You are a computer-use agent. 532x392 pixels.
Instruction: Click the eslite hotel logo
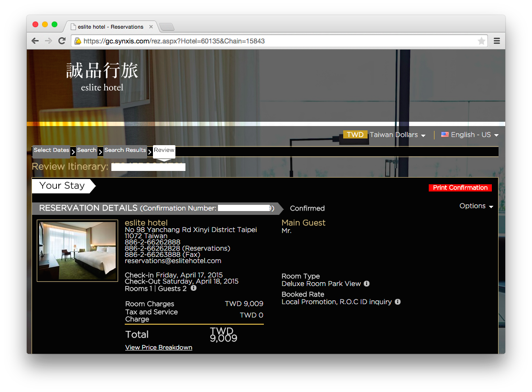[x=102, y=76]
